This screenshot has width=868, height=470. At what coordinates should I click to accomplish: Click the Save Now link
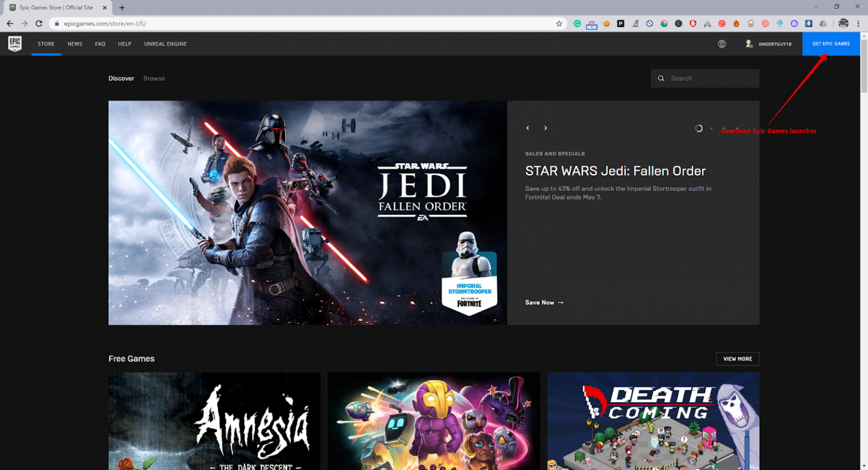click(544, 303)
